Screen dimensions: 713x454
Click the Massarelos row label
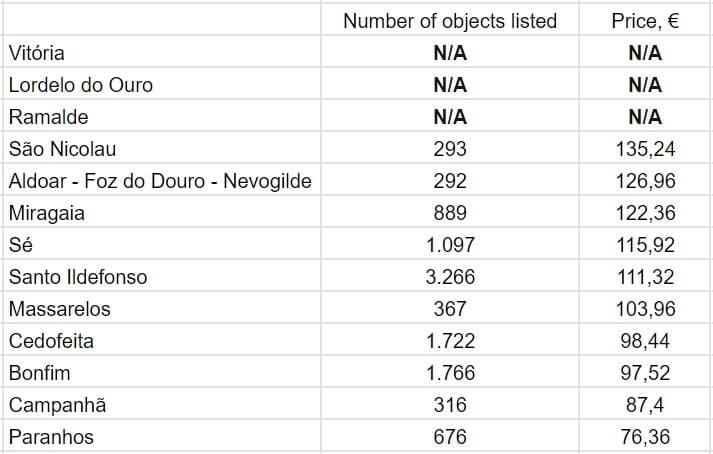[x=60, y=309]
